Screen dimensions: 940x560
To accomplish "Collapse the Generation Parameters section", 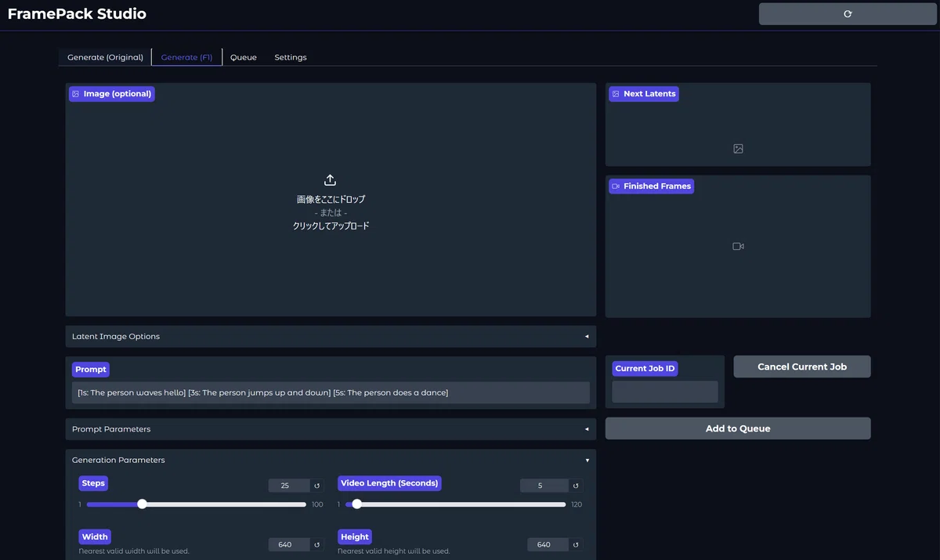I will [x=331, y=460].
